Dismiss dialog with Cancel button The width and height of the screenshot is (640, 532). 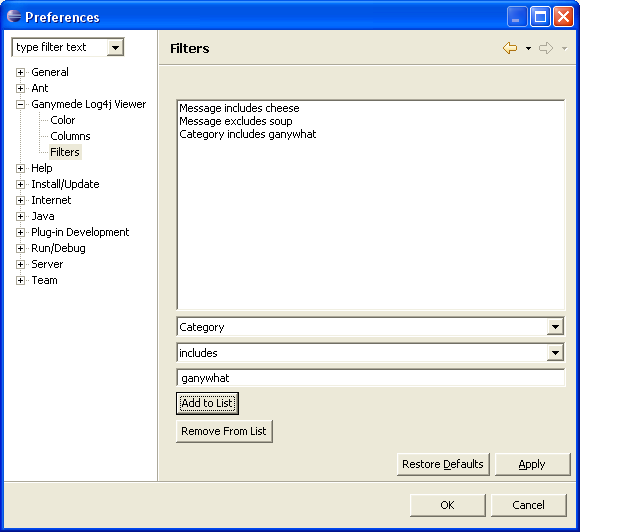coord(529,505)
